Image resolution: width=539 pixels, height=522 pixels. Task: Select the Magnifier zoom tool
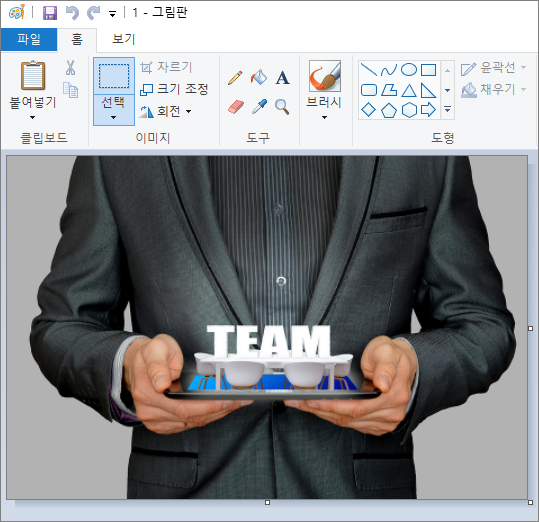(282, 107)
